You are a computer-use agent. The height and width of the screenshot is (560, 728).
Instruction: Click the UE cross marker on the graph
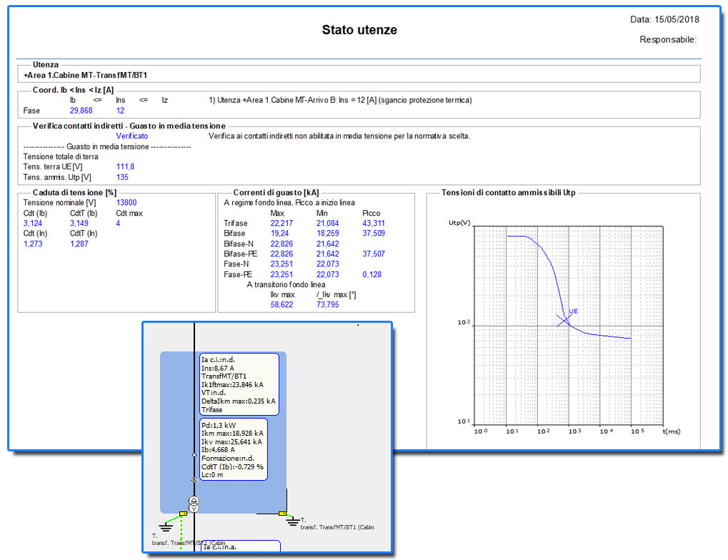(x=564, y=320)
